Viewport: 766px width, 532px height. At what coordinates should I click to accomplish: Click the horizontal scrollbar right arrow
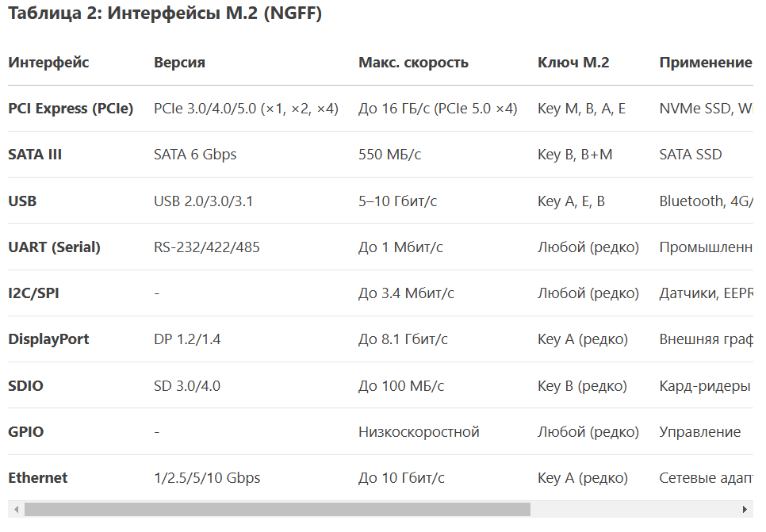745,509
